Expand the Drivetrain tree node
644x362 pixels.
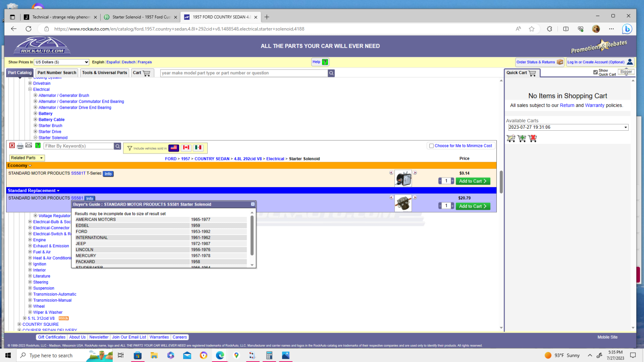30,83
